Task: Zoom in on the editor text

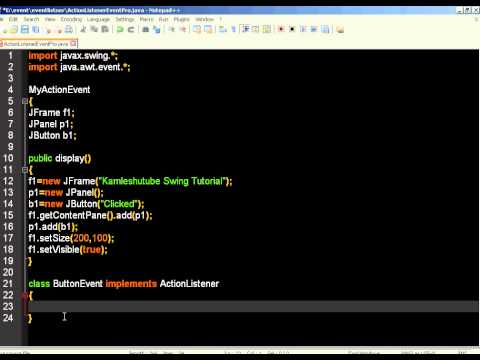Action: point(172,30)
